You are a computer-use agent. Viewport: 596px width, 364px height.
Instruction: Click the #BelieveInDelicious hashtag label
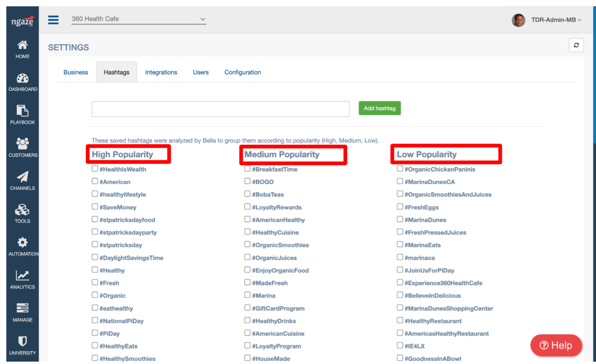click(433, 296)
